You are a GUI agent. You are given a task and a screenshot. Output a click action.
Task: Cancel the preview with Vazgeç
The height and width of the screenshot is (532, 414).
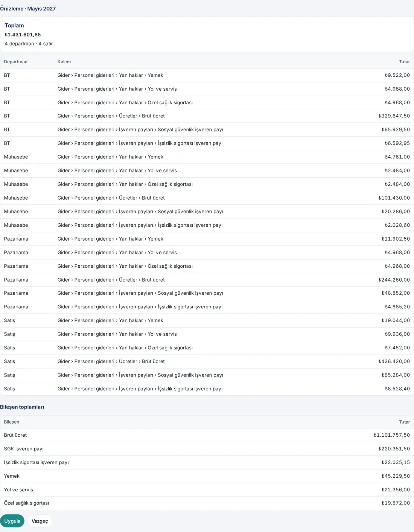tap(40, 521)
